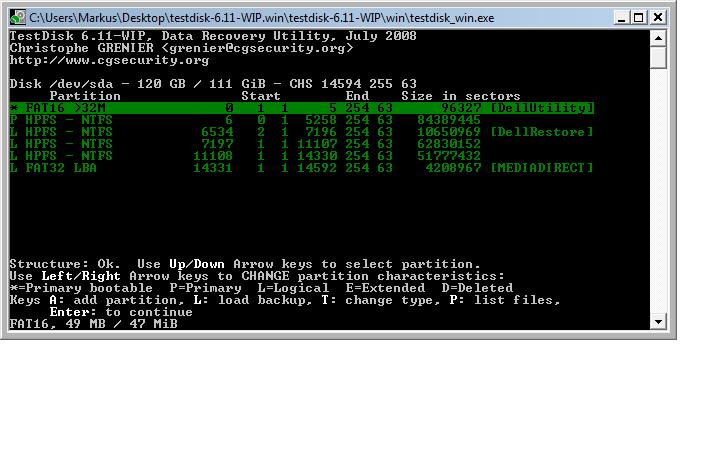The image size is (720, 450).
Task: Click the 'A: add partition' key hint
Action: (113, 300)
